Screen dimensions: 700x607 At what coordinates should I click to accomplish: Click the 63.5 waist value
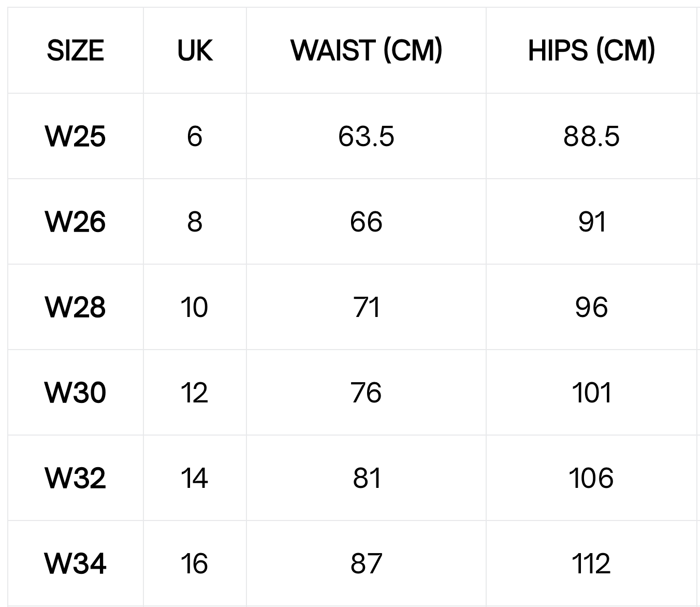[366, 137]
